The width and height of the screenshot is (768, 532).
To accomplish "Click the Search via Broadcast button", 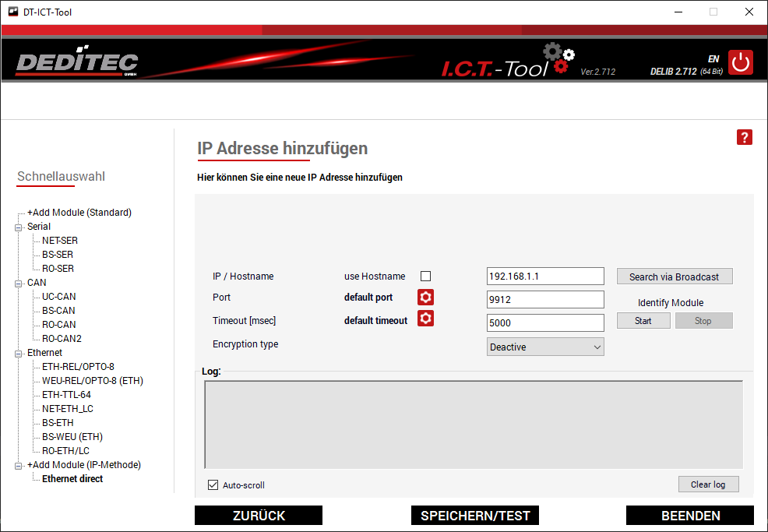I will (x=675, y=277).
